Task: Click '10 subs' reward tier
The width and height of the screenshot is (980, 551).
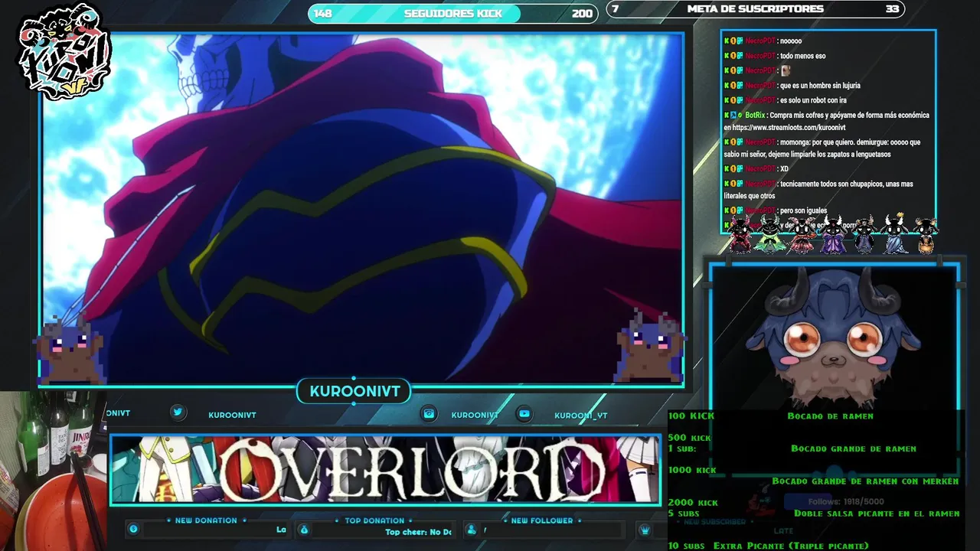Action: coord(687,546)
